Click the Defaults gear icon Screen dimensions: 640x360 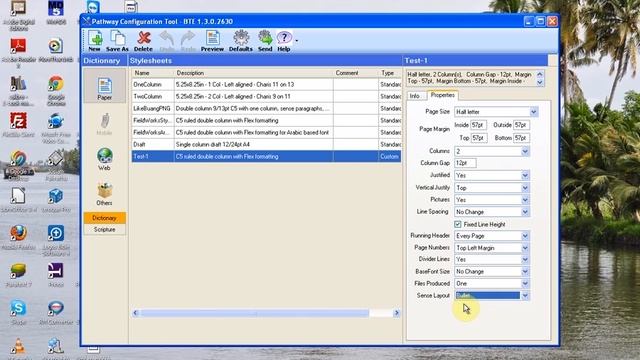241,41
